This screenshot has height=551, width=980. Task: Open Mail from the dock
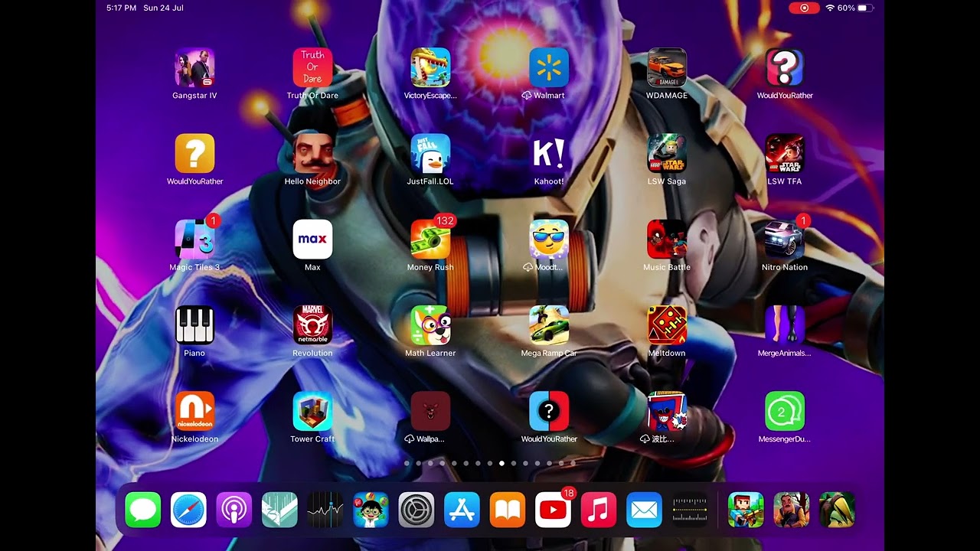tap(644, 510)
